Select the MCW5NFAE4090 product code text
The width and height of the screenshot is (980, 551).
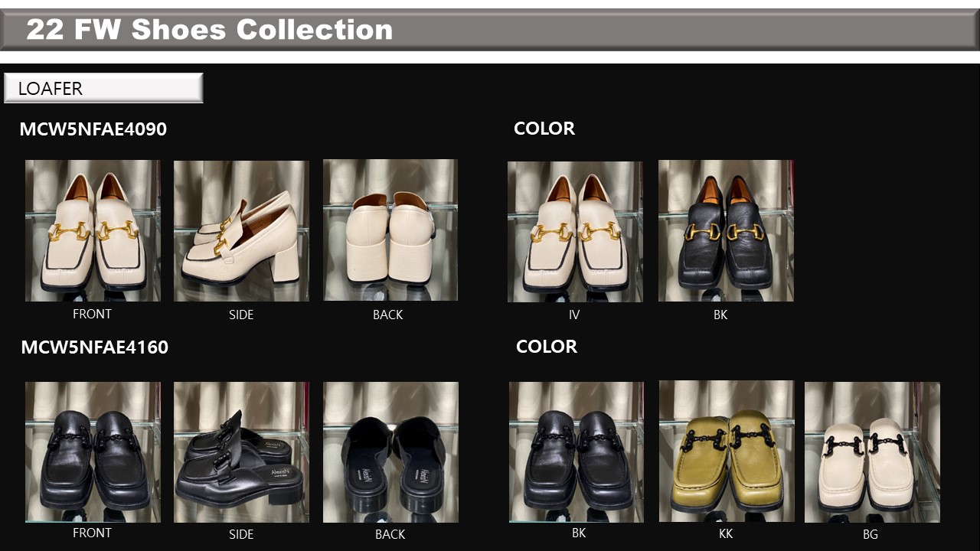pyautogui.click(x=93, y=129)
